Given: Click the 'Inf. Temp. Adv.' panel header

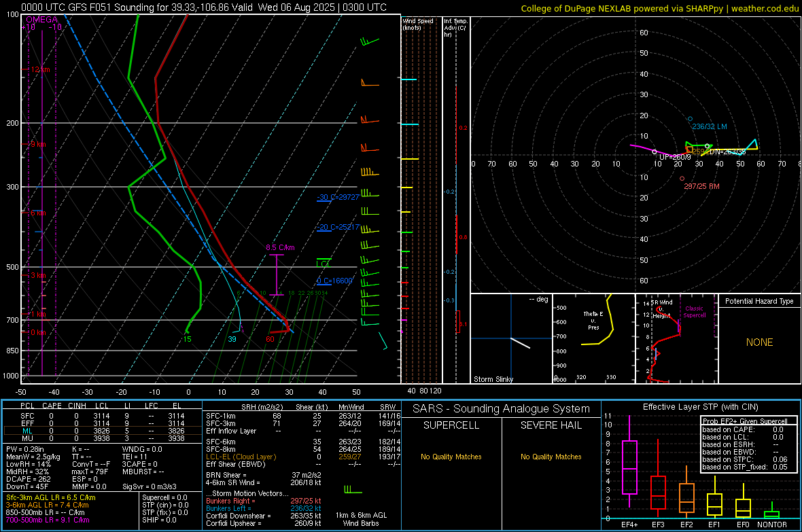Looking at the screenshot, I should pyautogui.click(x=455, y=28).
